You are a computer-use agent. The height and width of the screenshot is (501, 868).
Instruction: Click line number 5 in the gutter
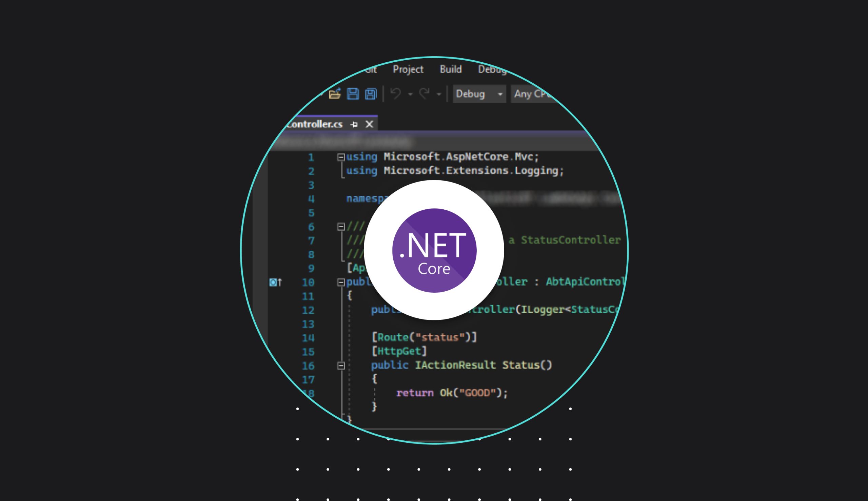(311, 213)
